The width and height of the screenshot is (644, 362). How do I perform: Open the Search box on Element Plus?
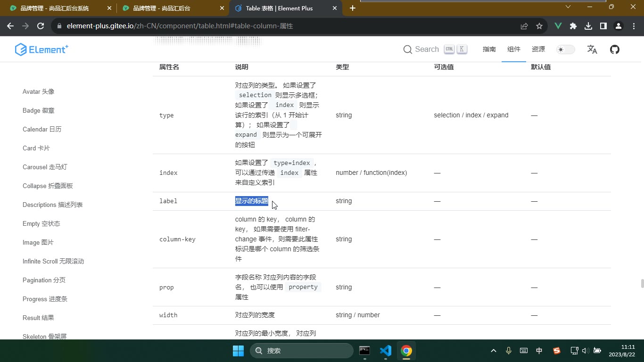click(435, 49)
